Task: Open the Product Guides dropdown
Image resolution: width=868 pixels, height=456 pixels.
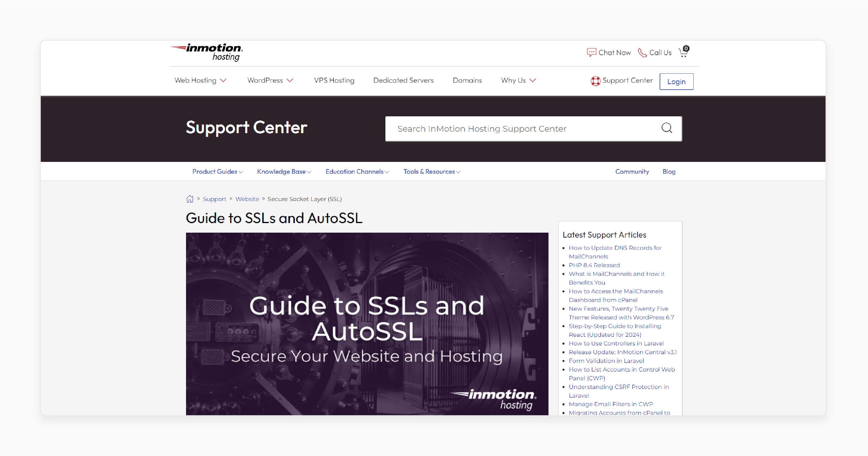Action: coord(217,171)
